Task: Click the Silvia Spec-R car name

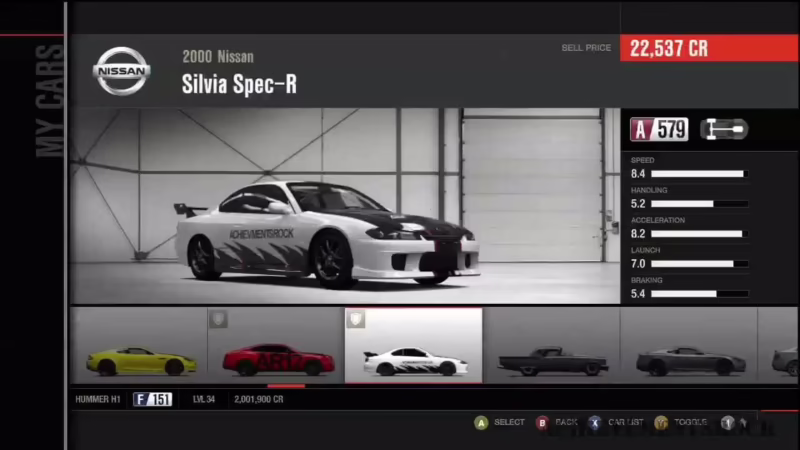Action: (239, 84)
